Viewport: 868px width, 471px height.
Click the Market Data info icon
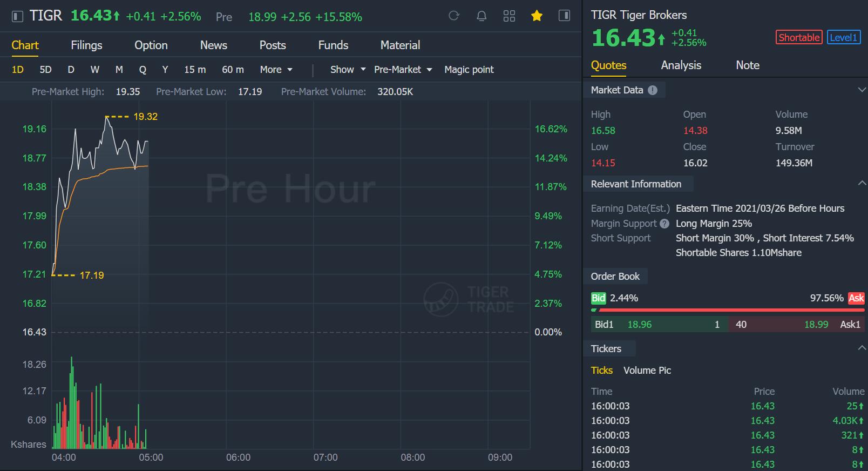pyautogui.click(x=653, y=90)
